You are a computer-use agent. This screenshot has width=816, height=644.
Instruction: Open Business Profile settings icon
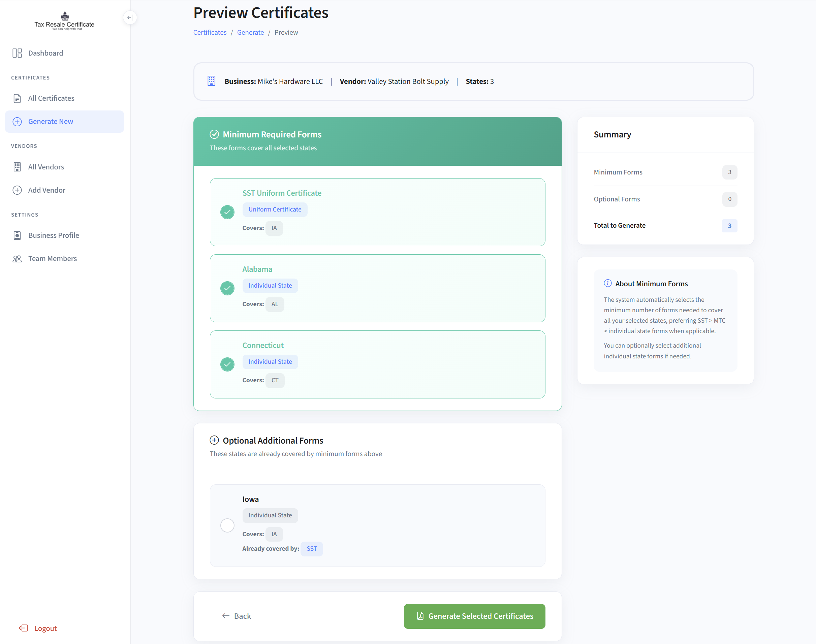(17, 235)
